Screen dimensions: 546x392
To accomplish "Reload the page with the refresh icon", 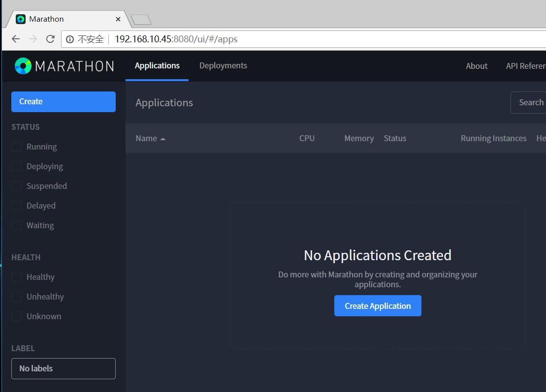I will [x=51, y=39].
